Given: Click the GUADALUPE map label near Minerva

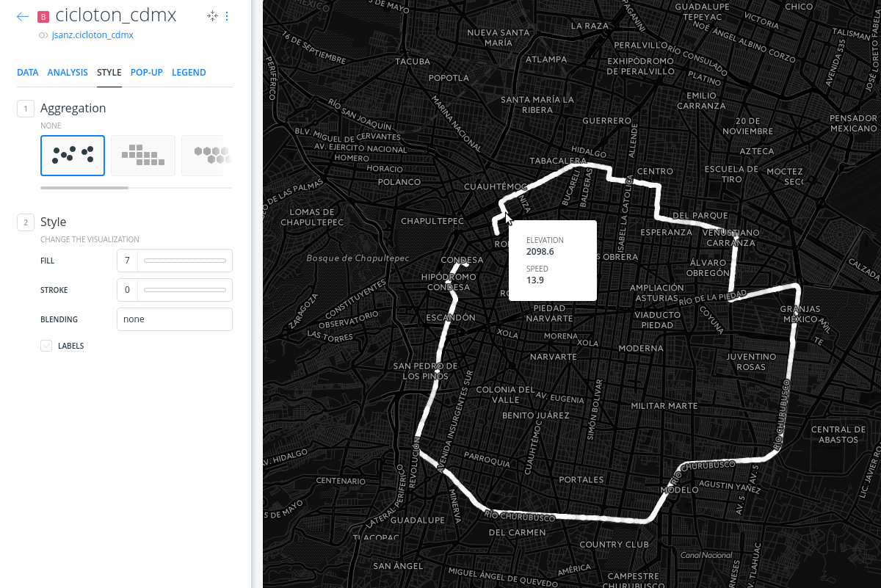Looking at the screenshot, I should click(x=417, y=520).
